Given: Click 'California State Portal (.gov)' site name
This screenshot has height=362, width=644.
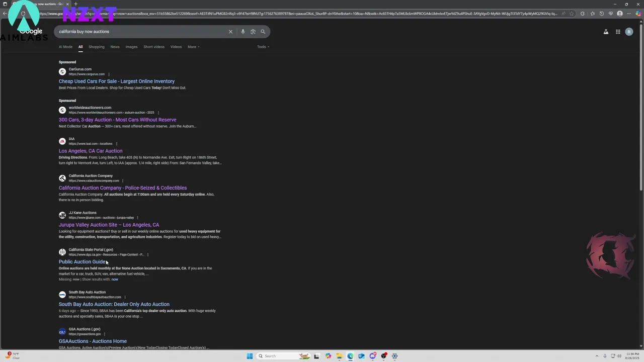Looking at the screenshot, I should point(91,250).
